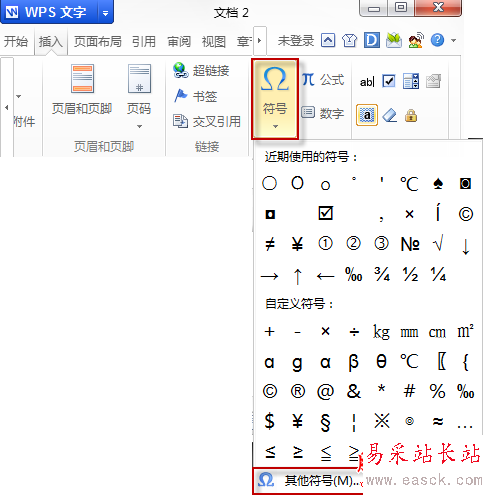Insert the checked box ☑ symbol
The width and height of the screenshot is (483, 495).
(x=325, y=213)
